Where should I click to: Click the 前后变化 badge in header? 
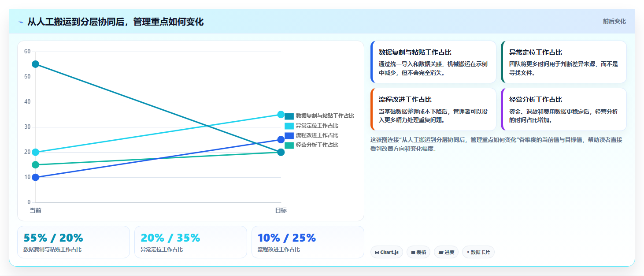[614, 21]
